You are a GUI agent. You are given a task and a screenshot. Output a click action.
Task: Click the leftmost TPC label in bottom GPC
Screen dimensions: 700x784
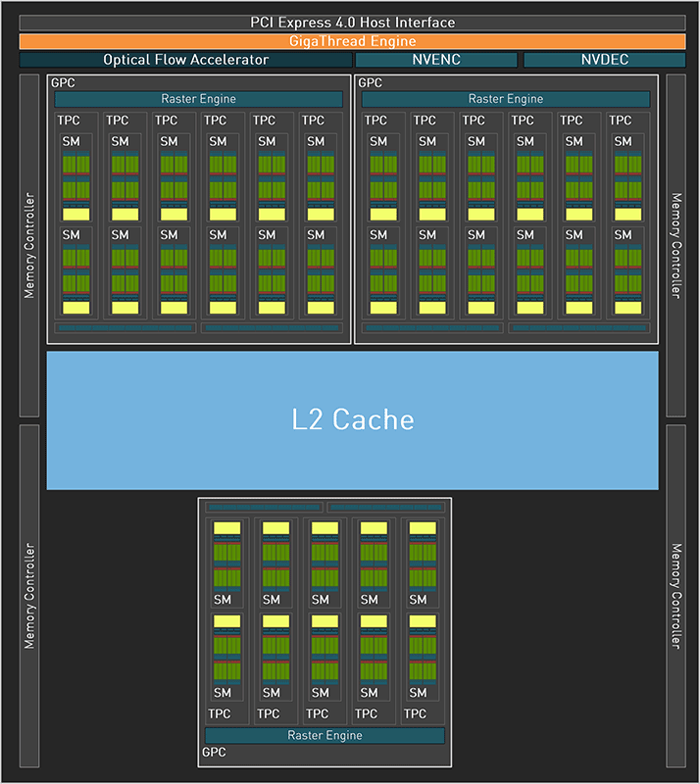click(x=220, y=713)
